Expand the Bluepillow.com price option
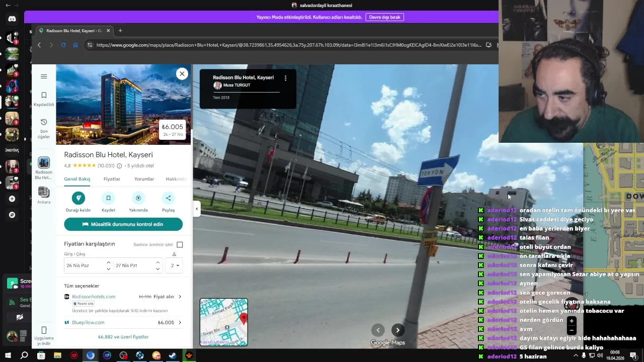The width and height of the screenshot is (644, 362). click(180, 323)
